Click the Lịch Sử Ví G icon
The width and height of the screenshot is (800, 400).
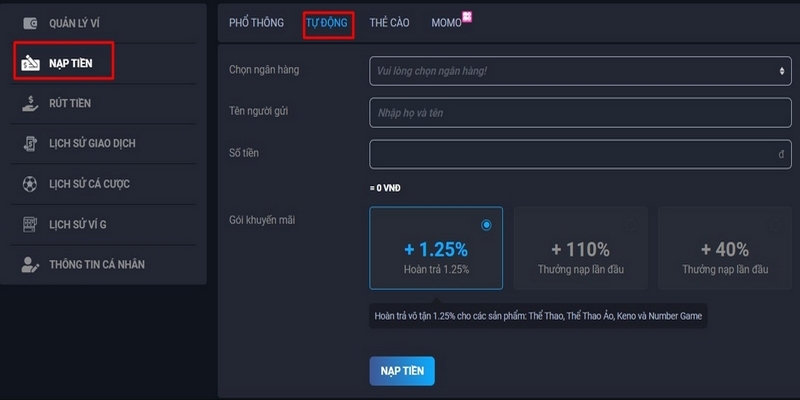[30, 225]
